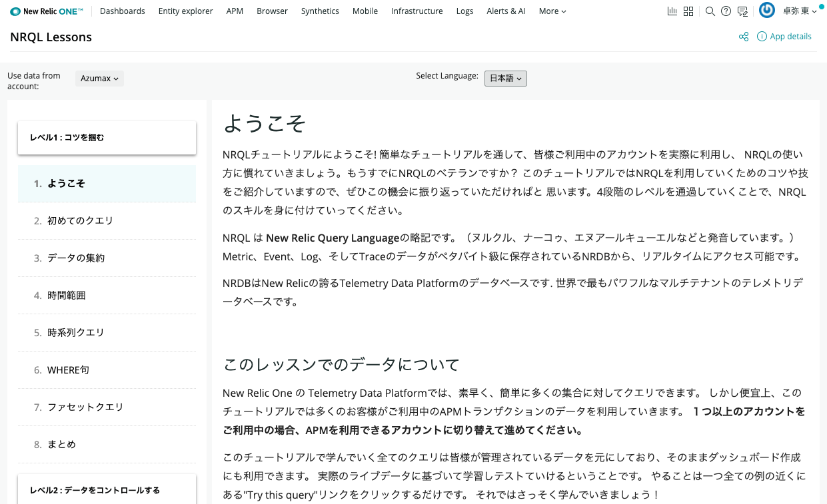827x504 pixels.
Task: Click the search magnifier icon
Action: coord(710,11)
